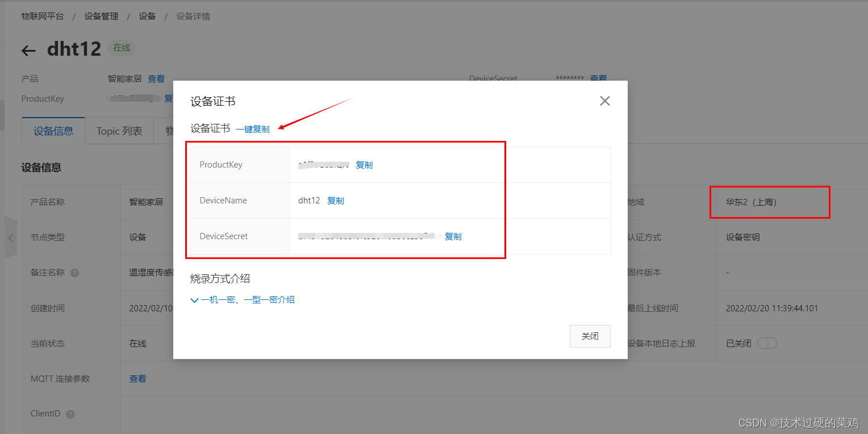
Task: Copy the DeviceSecret value
Action: click(453, 236)
